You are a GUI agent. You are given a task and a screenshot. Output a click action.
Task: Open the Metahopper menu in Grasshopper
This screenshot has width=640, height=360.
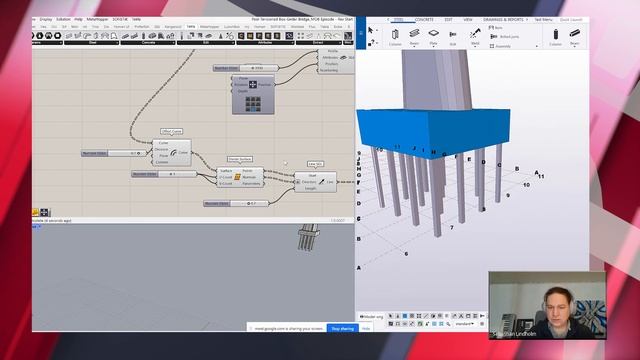pos(97,19)
